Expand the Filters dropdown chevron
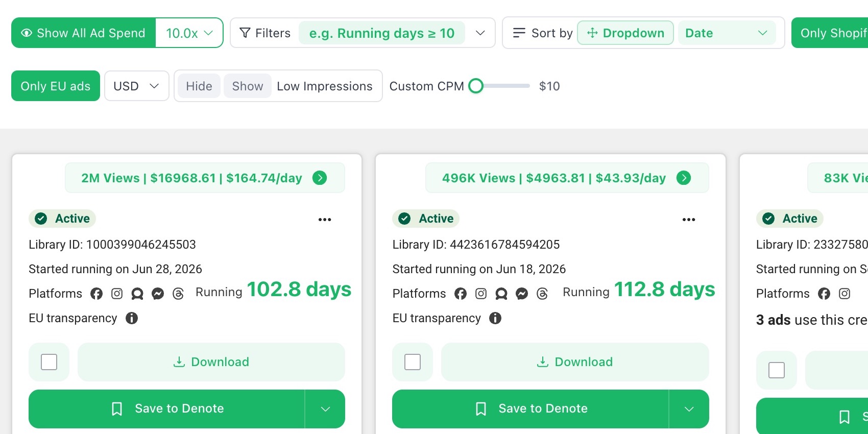Viewport: 868px width, 434px height. click(480, 33)
